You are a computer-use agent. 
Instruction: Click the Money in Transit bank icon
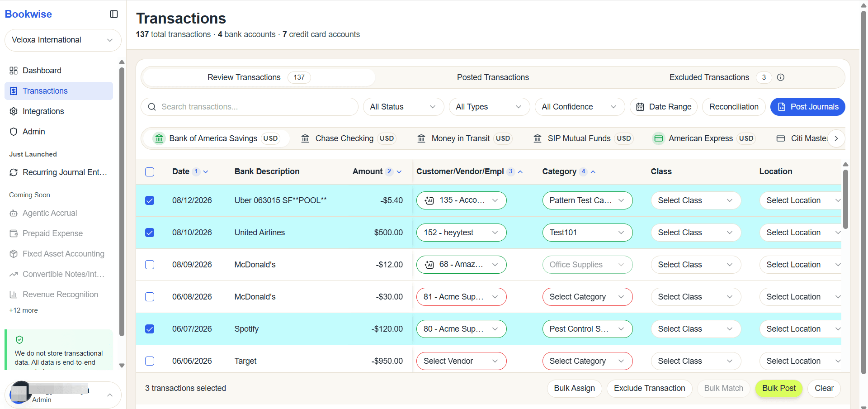pos(421,138)
